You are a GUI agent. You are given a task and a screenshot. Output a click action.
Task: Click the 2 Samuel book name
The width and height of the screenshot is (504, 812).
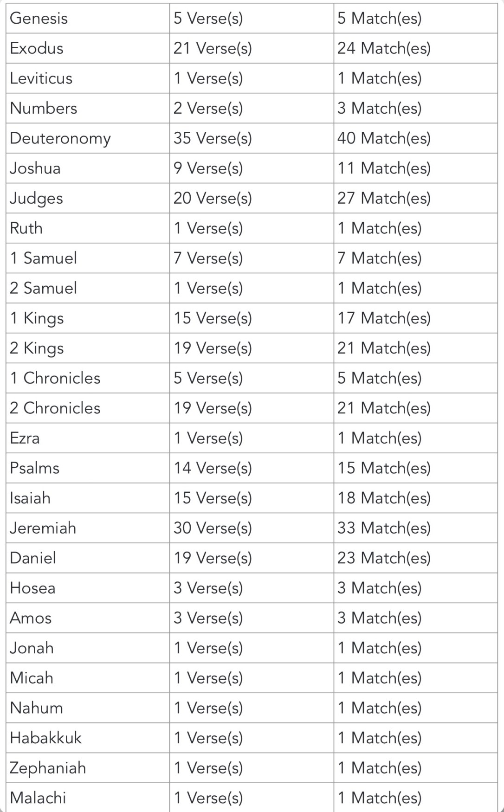pyautogui.click(x=44, y=288)
